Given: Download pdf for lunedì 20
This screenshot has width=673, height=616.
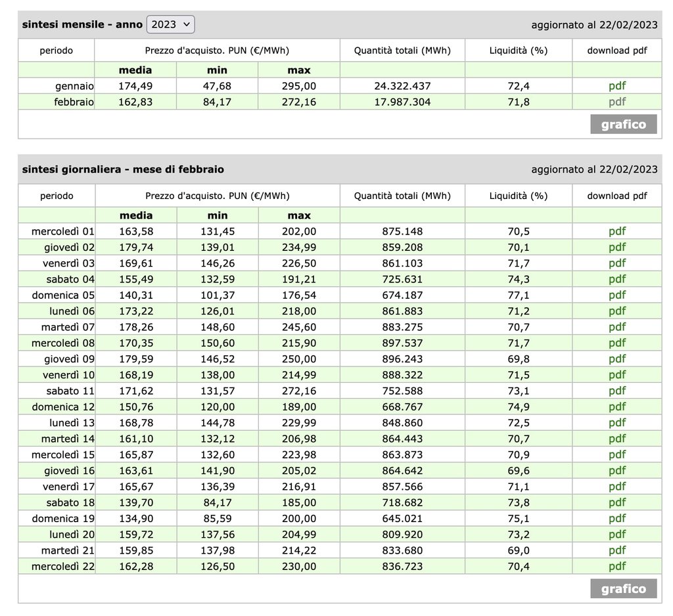Looking at the screenshot, I should coord(616,535).
